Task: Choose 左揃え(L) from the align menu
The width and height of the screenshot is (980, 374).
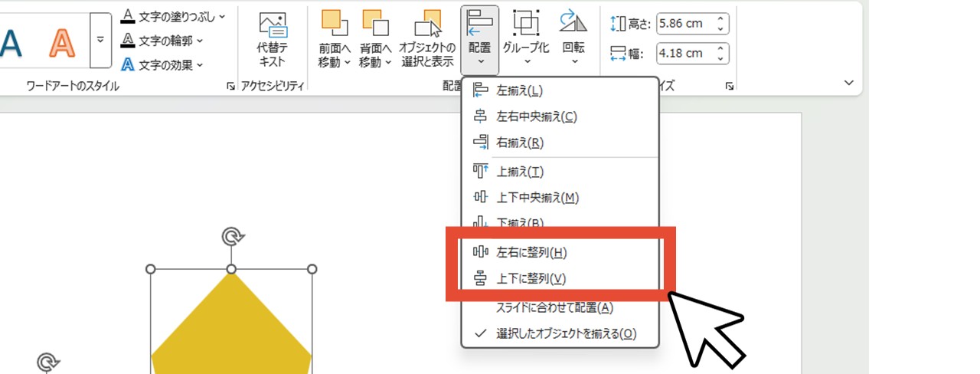Action: coord(560,91)
